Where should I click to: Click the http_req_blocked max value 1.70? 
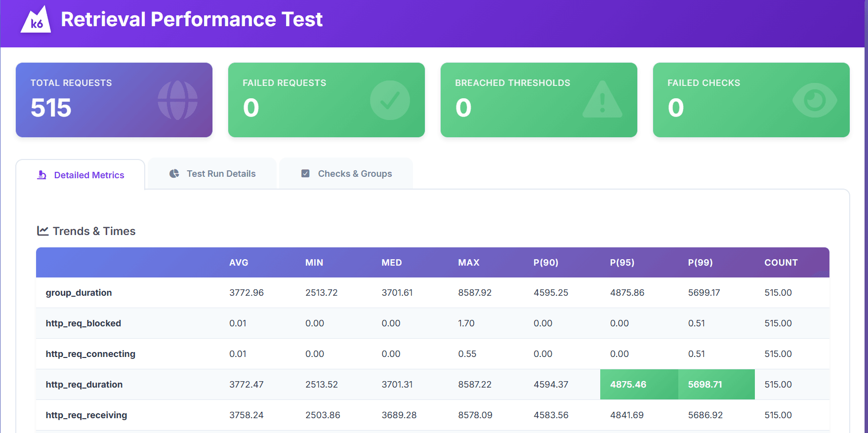(466, 323)
